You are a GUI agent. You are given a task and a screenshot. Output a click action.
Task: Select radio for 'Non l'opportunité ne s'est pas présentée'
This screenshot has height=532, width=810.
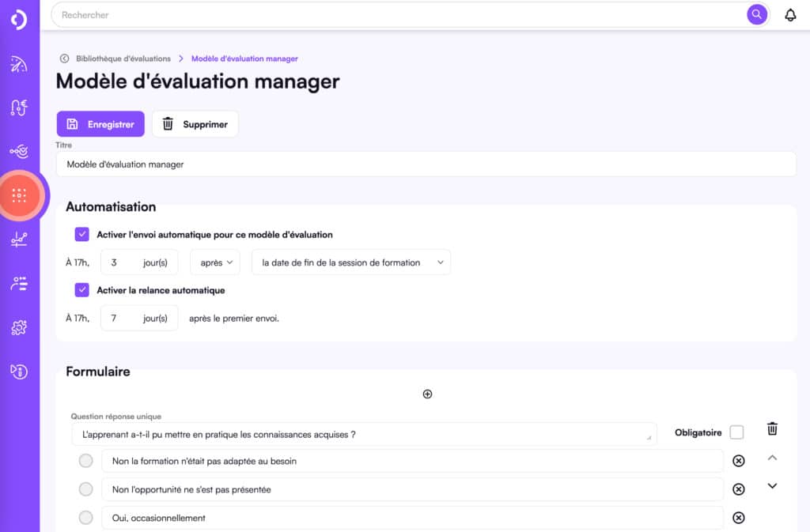85,489
